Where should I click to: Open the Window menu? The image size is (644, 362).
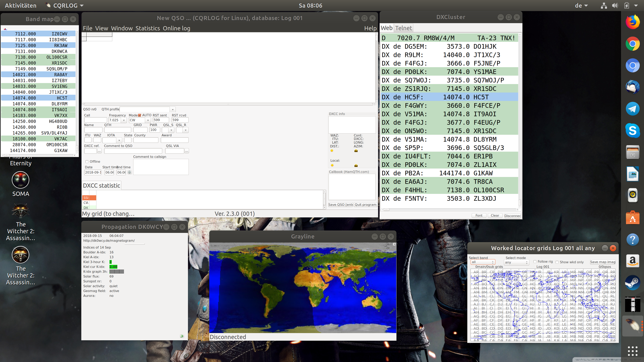click(x=122, y=28)
